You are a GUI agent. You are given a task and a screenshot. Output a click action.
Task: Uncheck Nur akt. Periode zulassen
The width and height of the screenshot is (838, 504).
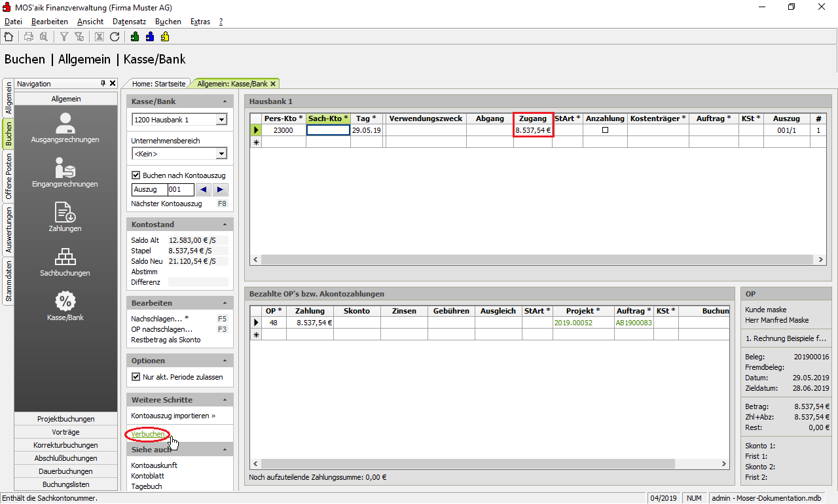click(136, 377)
